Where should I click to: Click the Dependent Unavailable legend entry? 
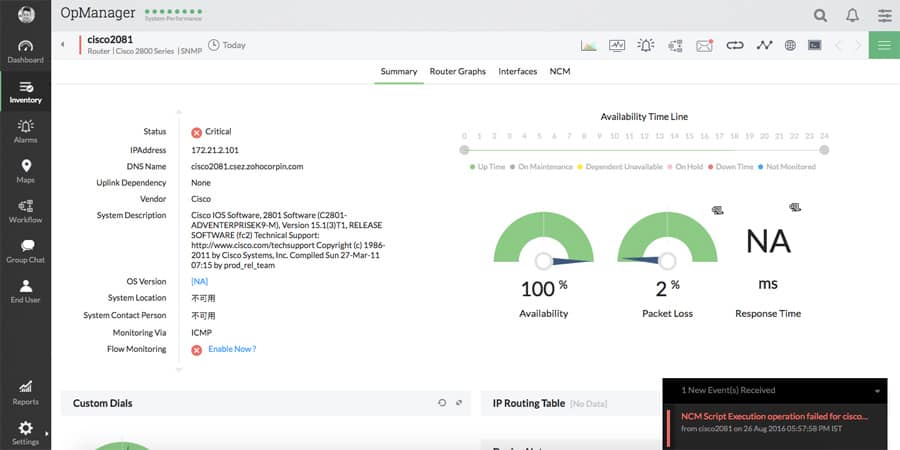coord(620,167)
